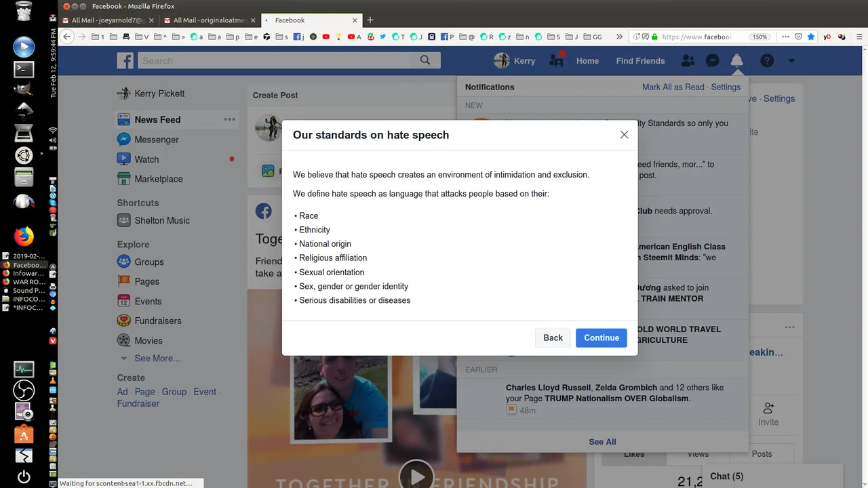Open Groups in Explore section
Image resolution: width=868 pixels, height=488 pixels.
click(x=149, y=262)
